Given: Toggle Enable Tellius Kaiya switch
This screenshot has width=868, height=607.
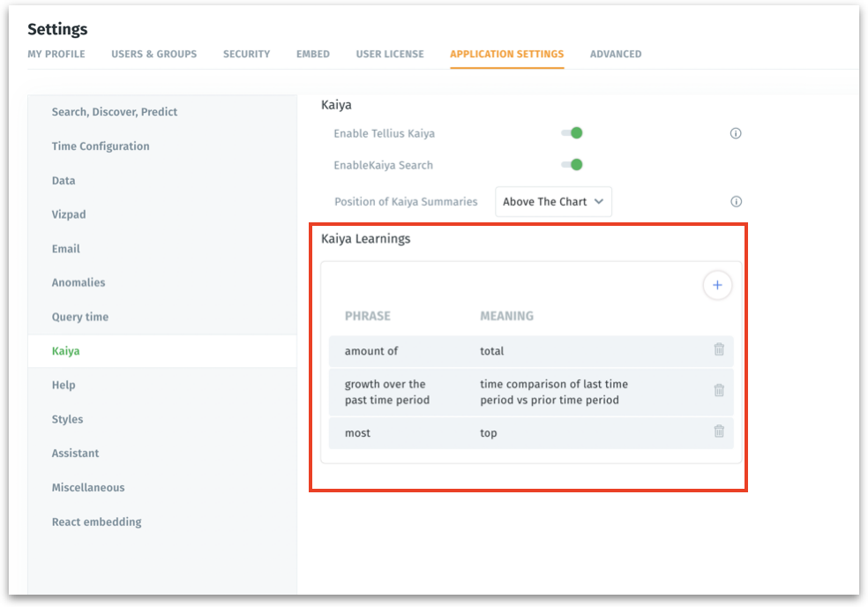Looking at the screenshot, I should tap(572, 133).
